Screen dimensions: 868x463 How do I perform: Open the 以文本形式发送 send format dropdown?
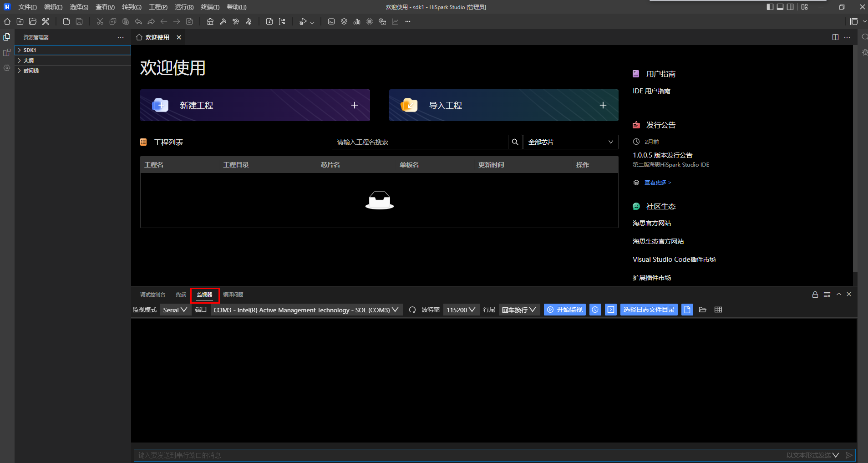[812, 455]
